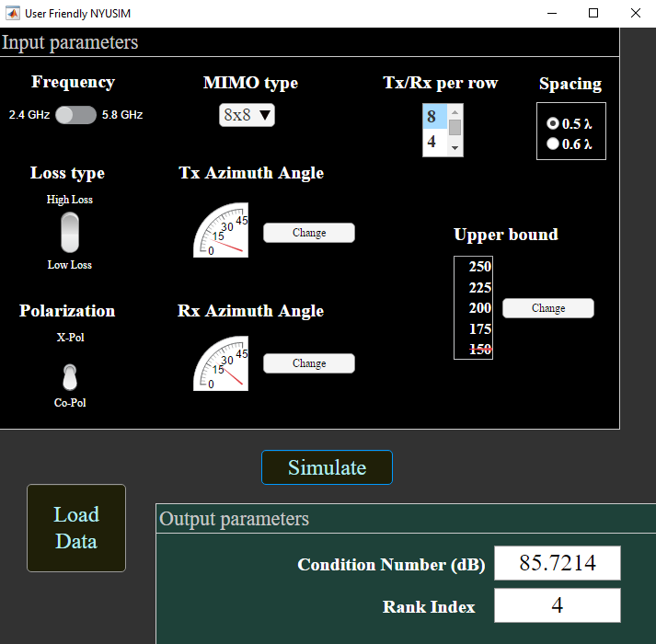Viewport: 656px width, 644px height.
Task: Open the MIMO type 8x8 dropdown
Action: point(247,115)
